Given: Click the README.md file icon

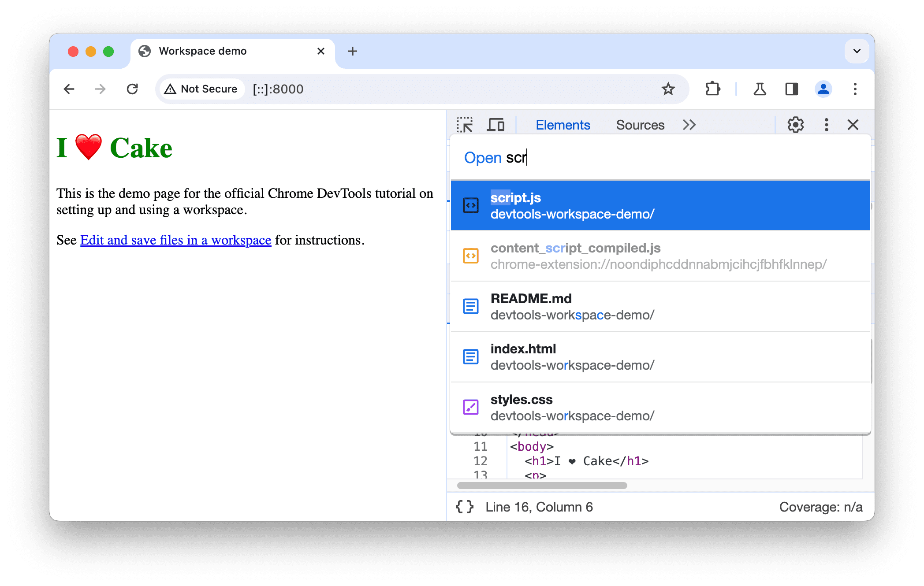Looking at the screenshot, I should [469, 306].
